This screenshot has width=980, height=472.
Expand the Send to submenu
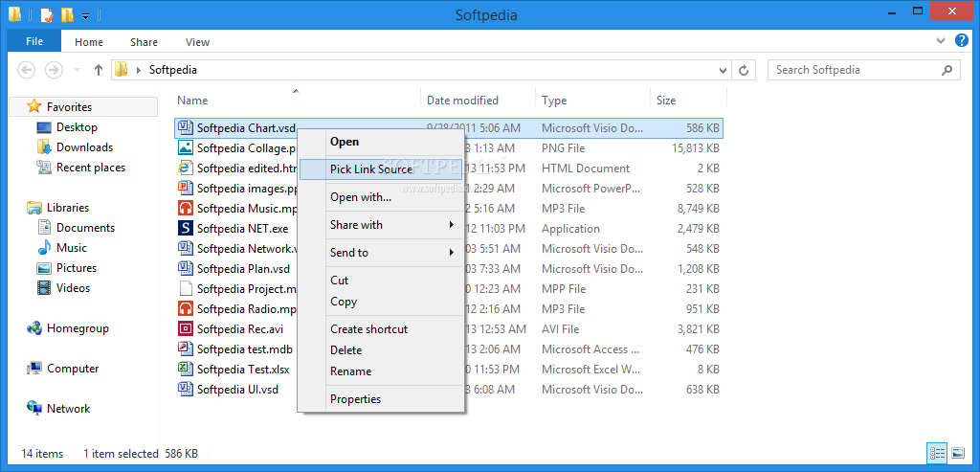pyautogui.click(x=381, y=253)
